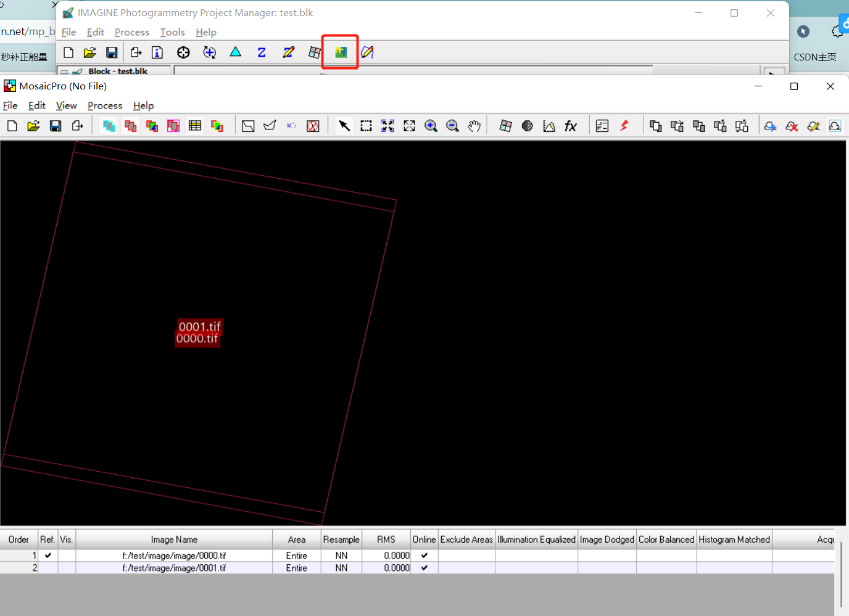This screenshot has height=616, width=849.
Task: Click the info page icon in Project Manager
Action: click(x=157, y=52)
